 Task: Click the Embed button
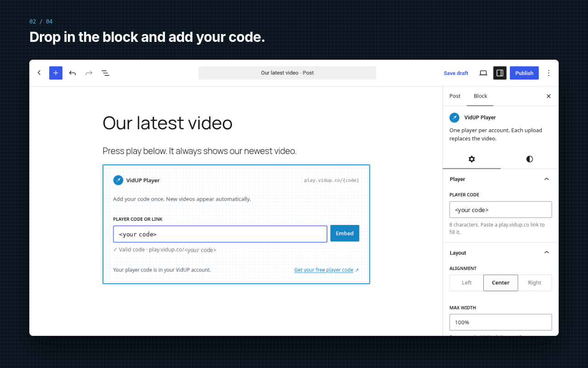(345, 233)
